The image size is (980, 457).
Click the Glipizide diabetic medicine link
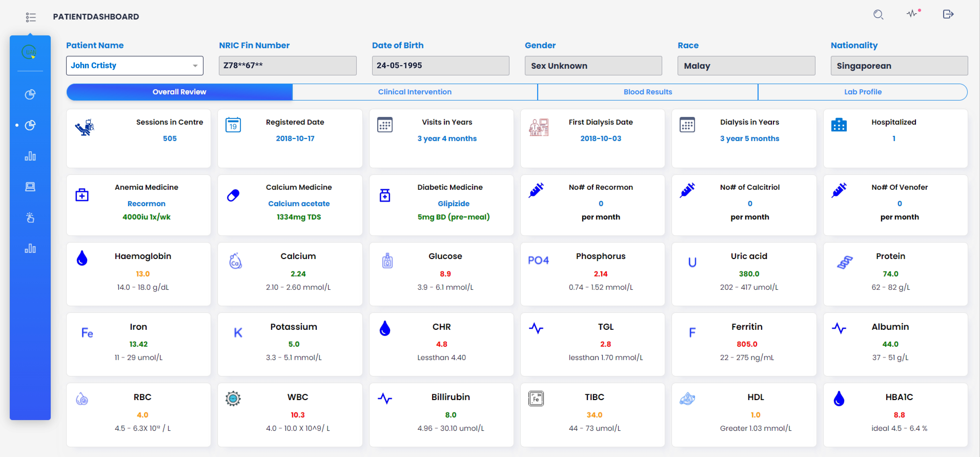click(x=453, y=204)
